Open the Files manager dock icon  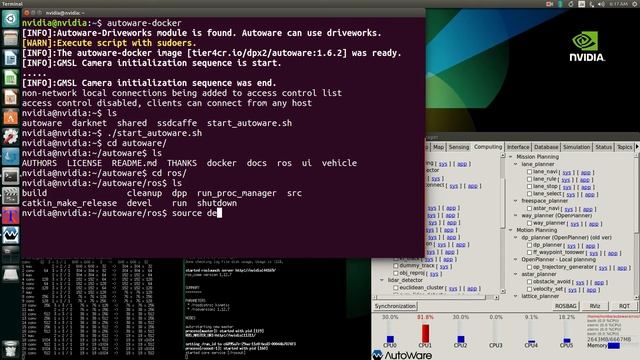tap(10, 38)
